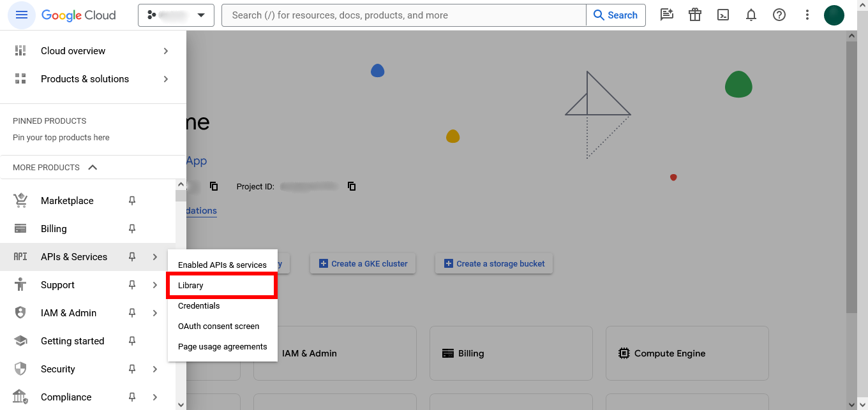Close the hamburger navigation menu
The image size is (868, 410).
click(22, 15)
